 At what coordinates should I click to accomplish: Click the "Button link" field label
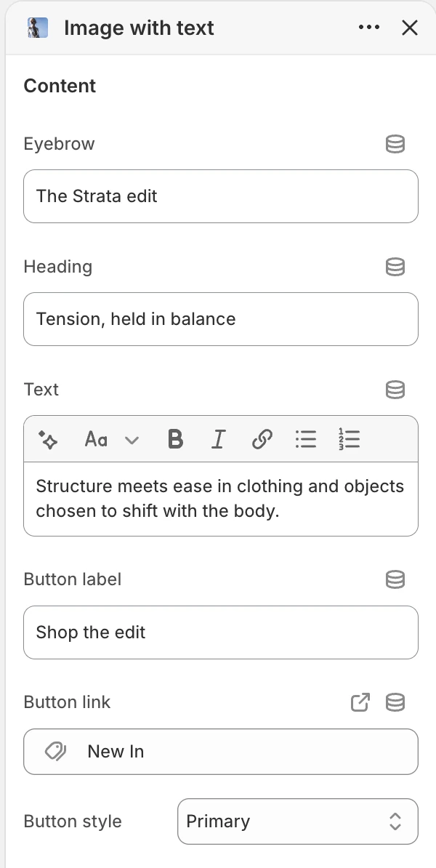point(67,702)
